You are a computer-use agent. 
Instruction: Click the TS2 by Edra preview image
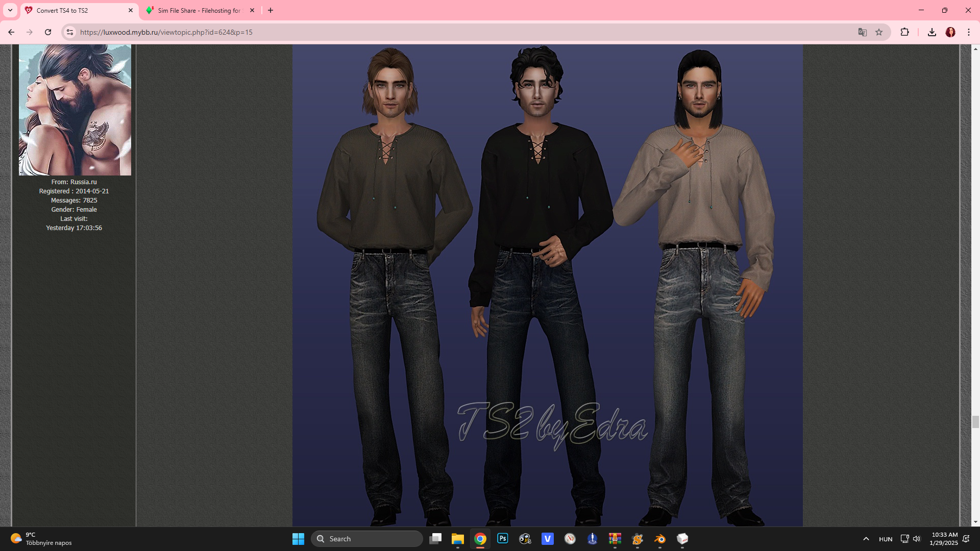point(547,285)
